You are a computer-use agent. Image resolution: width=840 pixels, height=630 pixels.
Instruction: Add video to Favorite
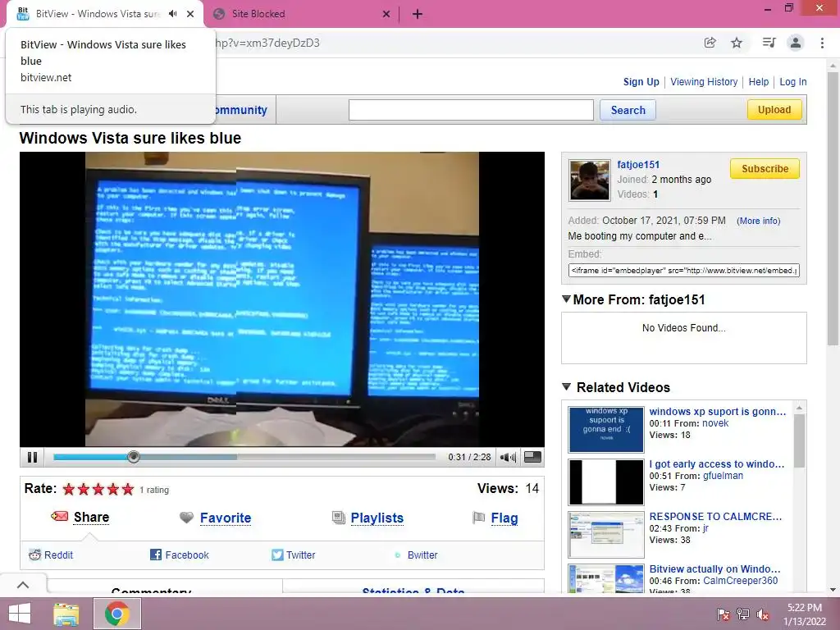tap(226, 518)
